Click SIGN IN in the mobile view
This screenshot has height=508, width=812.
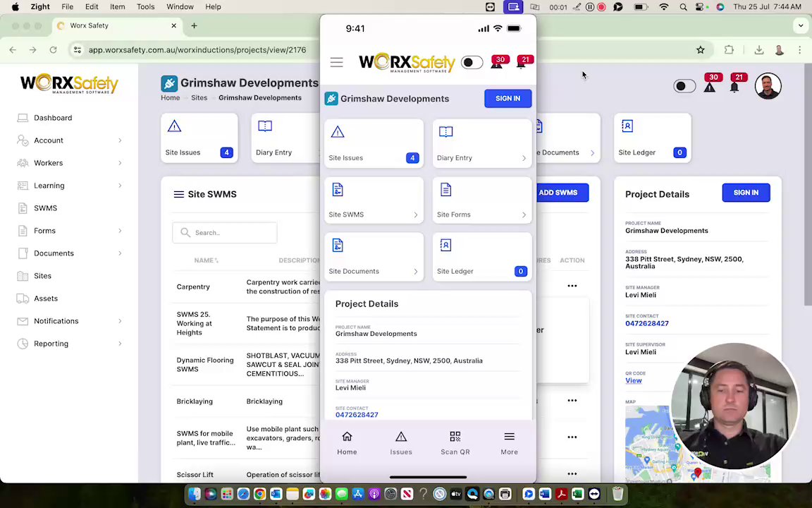(x=508, y=99)
